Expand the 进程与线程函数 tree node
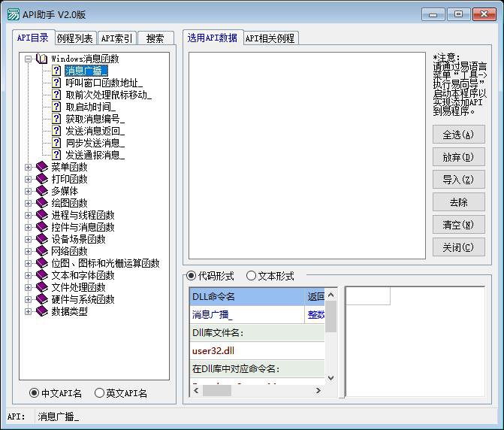Image resolution: width=504 pixels, height=430 pixels. [x=29, y=216]
